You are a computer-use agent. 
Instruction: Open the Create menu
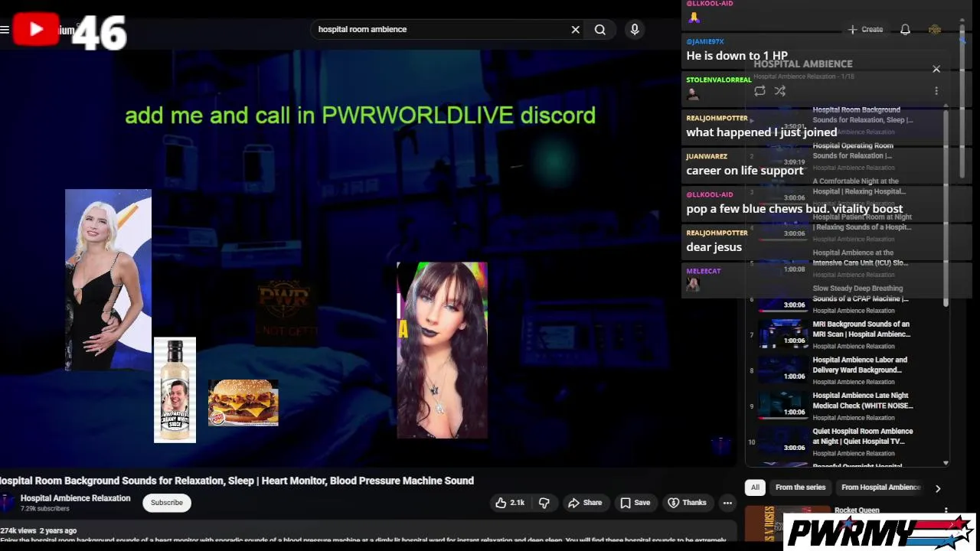865,29
